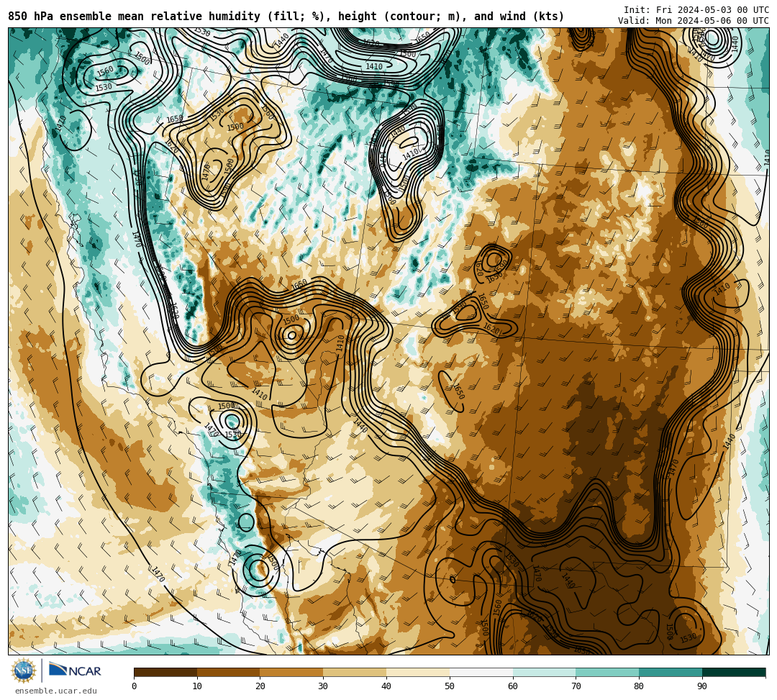Click the colorbar tick label 60
This screenshot has height=700, width=777.
(x=513, y=686)
